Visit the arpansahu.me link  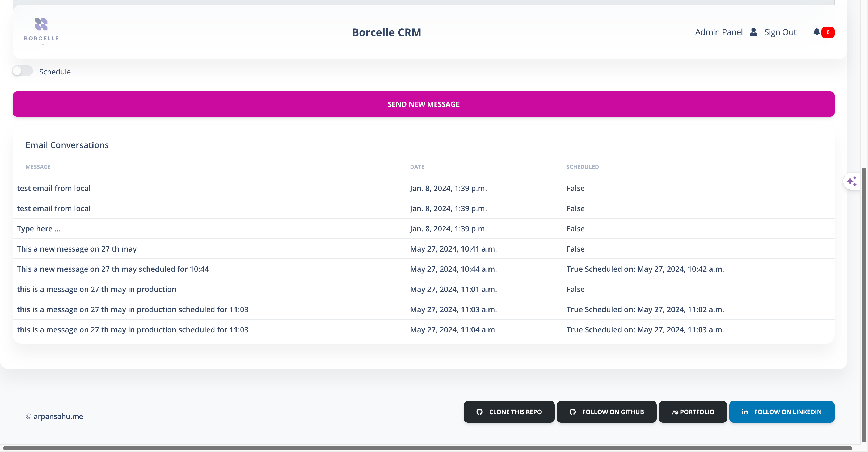click(x=58, y=416)
